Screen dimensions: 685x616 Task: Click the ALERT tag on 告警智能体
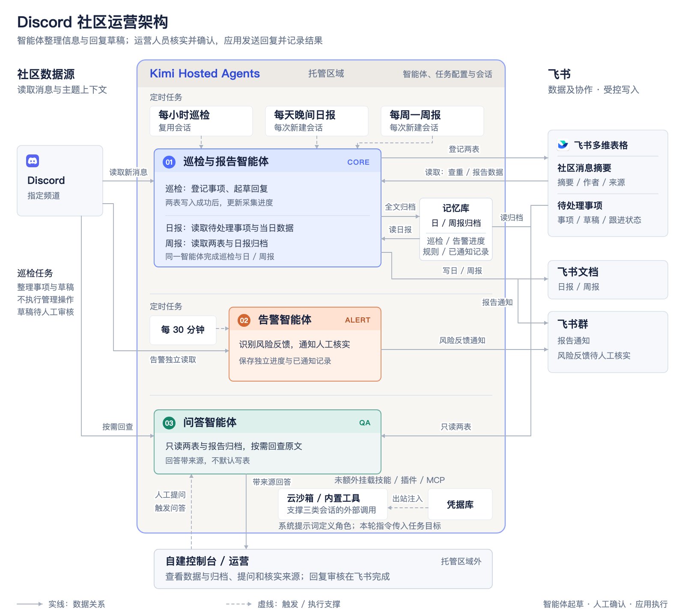pyautogui.click(x=357, y=320)
